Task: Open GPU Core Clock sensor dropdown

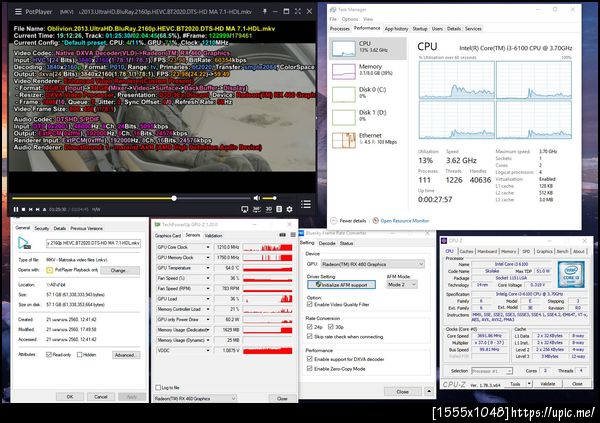Action: click(x=208, y=247)
